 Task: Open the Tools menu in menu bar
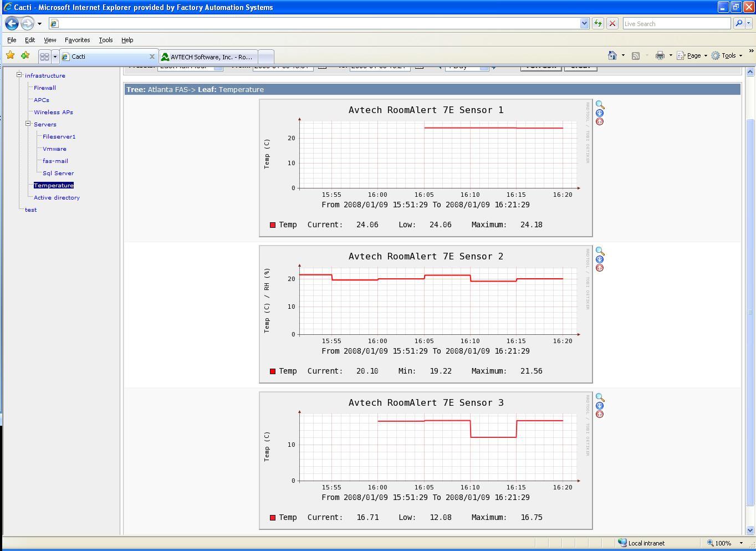[105, 40]
